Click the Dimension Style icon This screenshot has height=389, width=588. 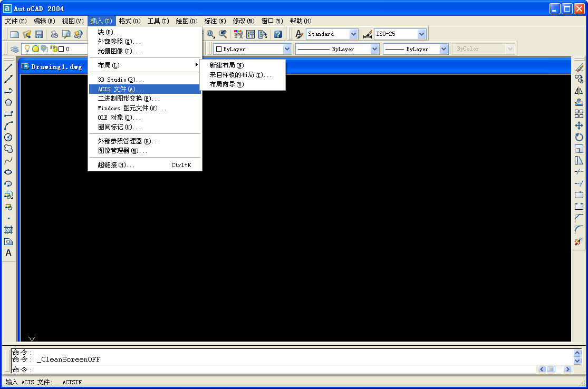(x=368, y=34)
